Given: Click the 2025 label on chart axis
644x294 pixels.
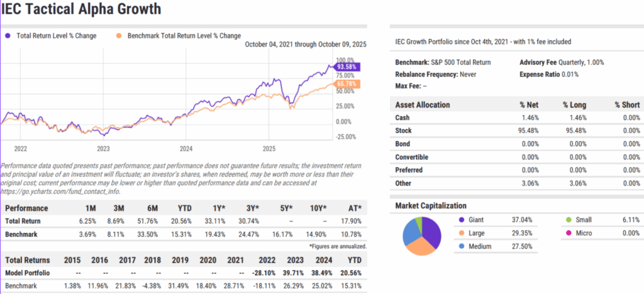Looking at the screenshot, I should (x=269, y=149).
